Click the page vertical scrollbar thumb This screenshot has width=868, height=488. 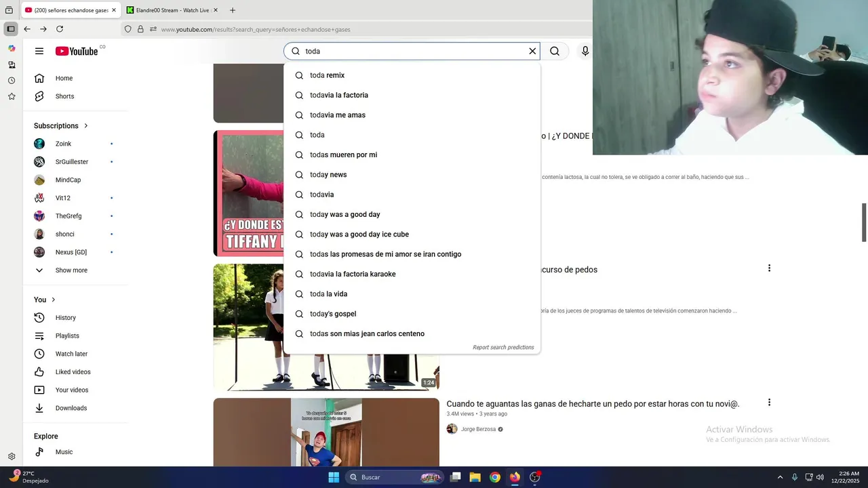(x=864, y=222)
